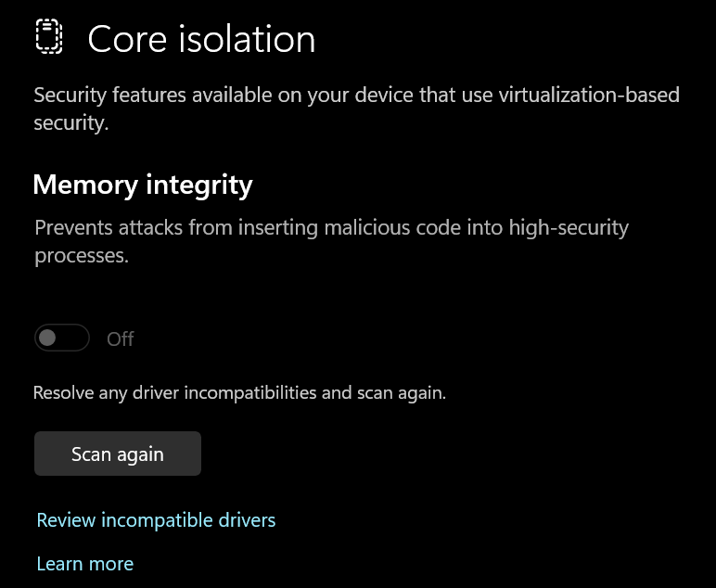This screenshot has height=588, width=716.
Task: Toggle the Memory integrity switch
Action: tap(62, 339)
